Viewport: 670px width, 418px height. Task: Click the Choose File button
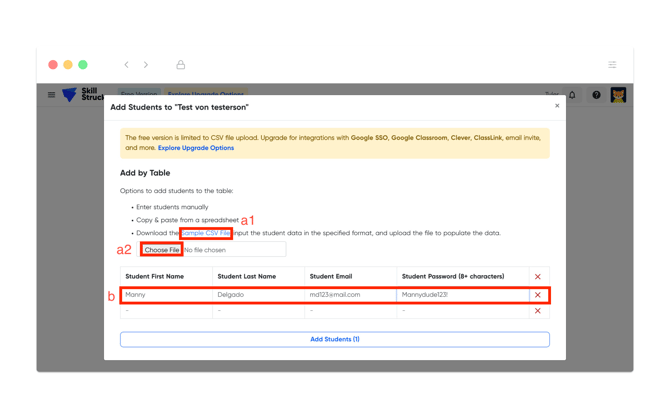(161, 250)
